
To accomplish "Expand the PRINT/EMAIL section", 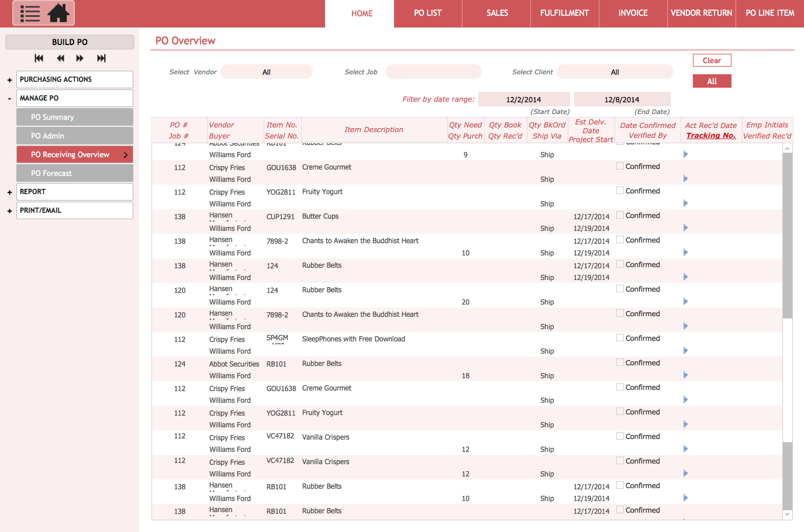I will coord(9,210).
